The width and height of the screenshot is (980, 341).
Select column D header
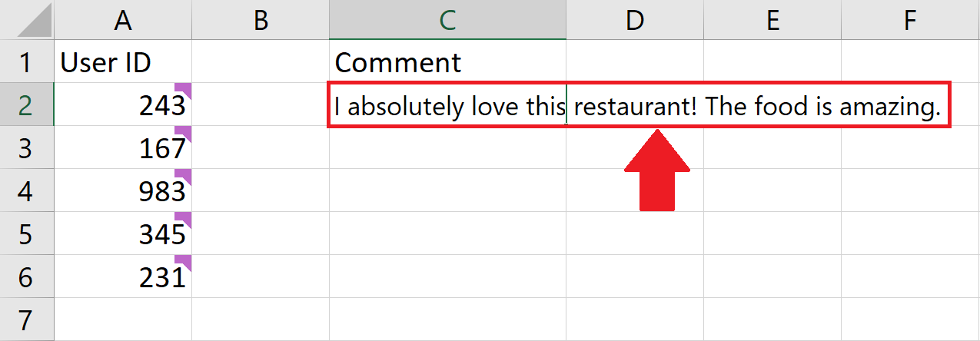635,20
